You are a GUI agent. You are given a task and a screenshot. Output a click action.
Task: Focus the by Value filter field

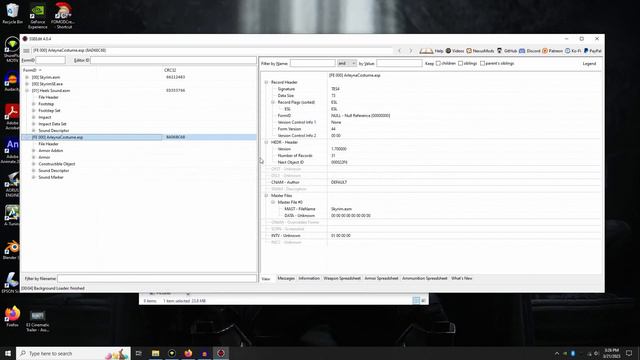click(399, 63)
